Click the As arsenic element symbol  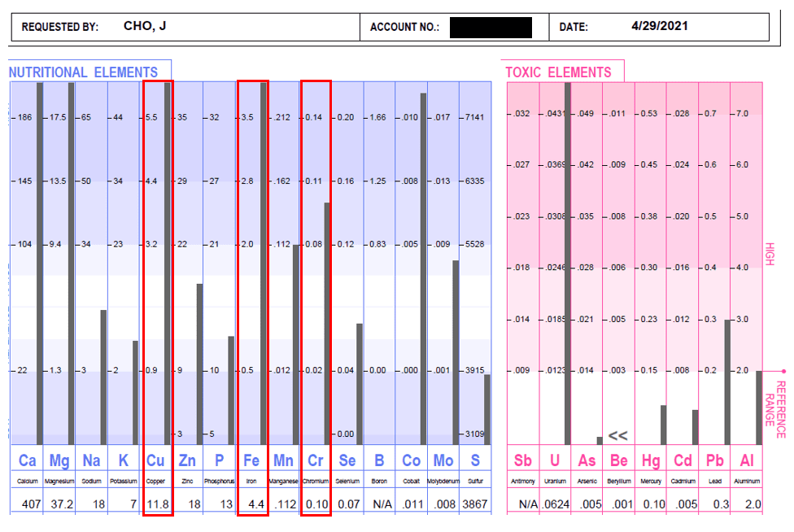coord(587,460)
